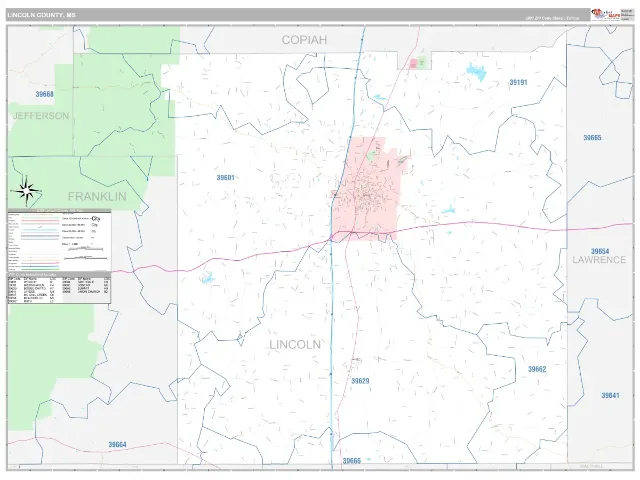Image resolution: width=640 pixels, height=480 pixels.
Task: Click the compass rose on the map
Action: pos(26,191)
